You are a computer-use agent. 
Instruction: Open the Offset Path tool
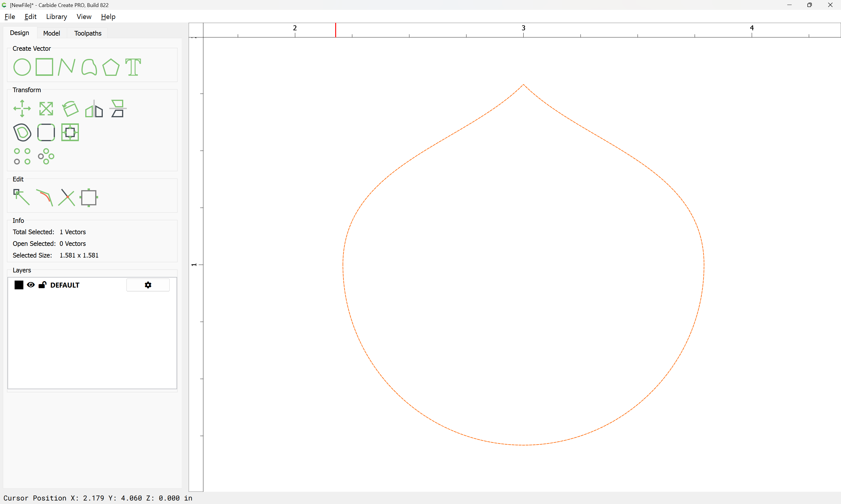click(22, 132)
